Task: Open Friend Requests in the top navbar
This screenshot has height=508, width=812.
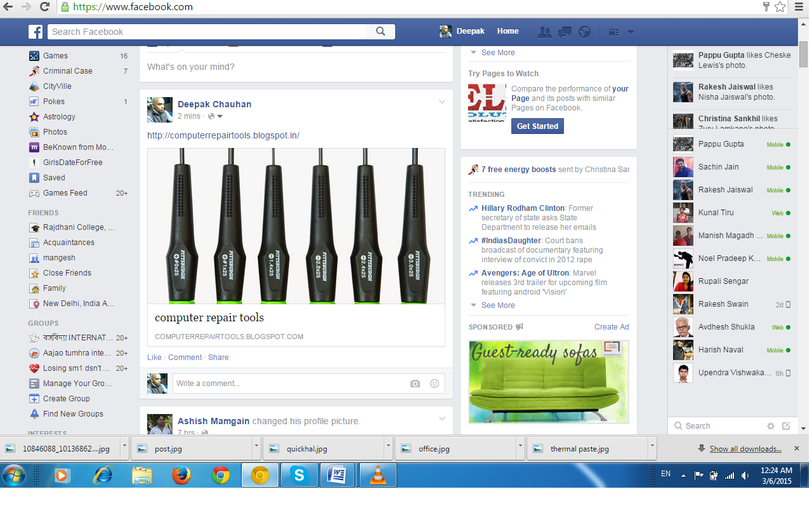Action: point(544,31)
